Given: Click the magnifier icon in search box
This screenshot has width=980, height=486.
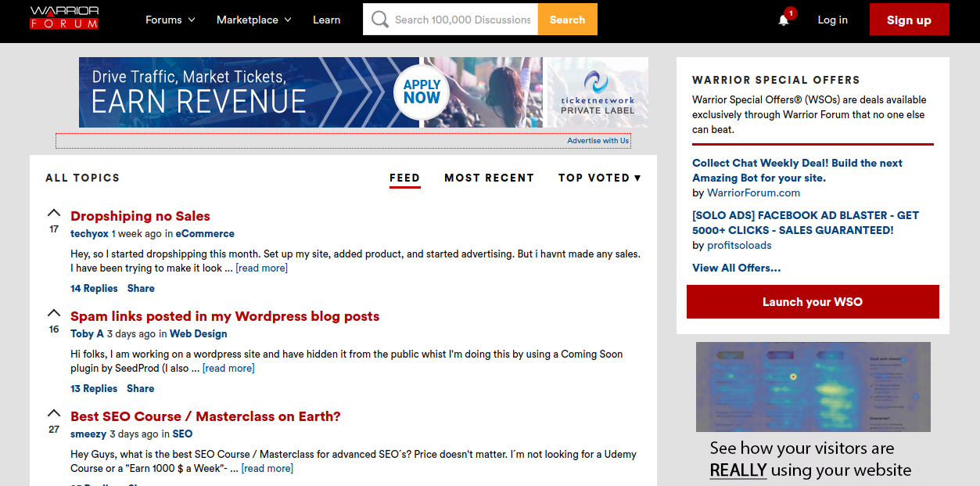Looking at the screenshot, I should click(x=380, y=20).
